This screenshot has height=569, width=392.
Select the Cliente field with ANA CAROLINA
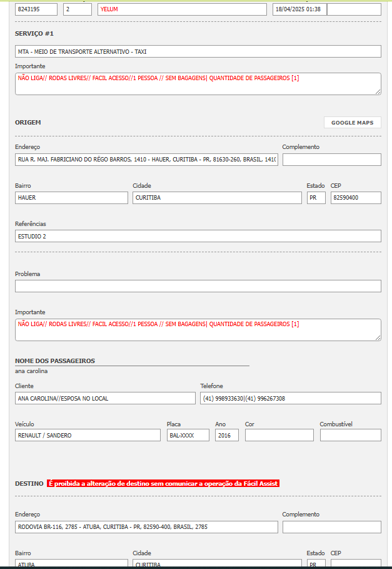[105, 398]
